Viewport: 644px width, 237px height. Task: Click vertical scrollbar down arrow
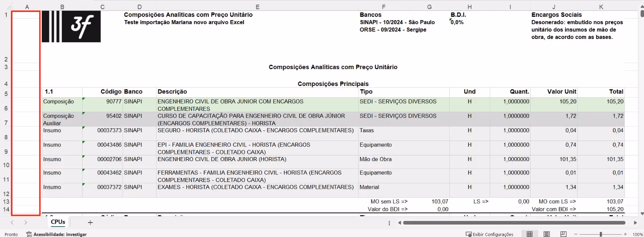tap(641, 214)
